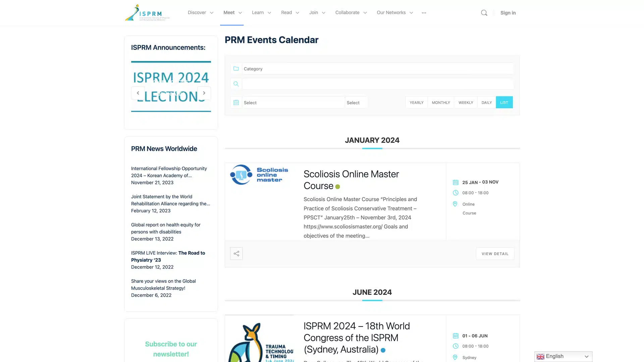
Task: Open the Scoliosis online master logo image
Action: [259, 175]
